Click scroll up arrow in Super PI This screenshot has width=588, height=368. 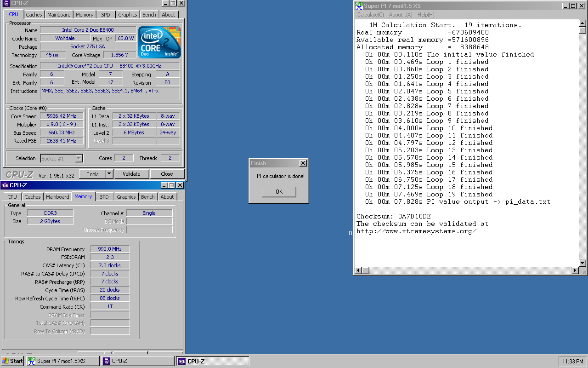(x=582, y=23)
